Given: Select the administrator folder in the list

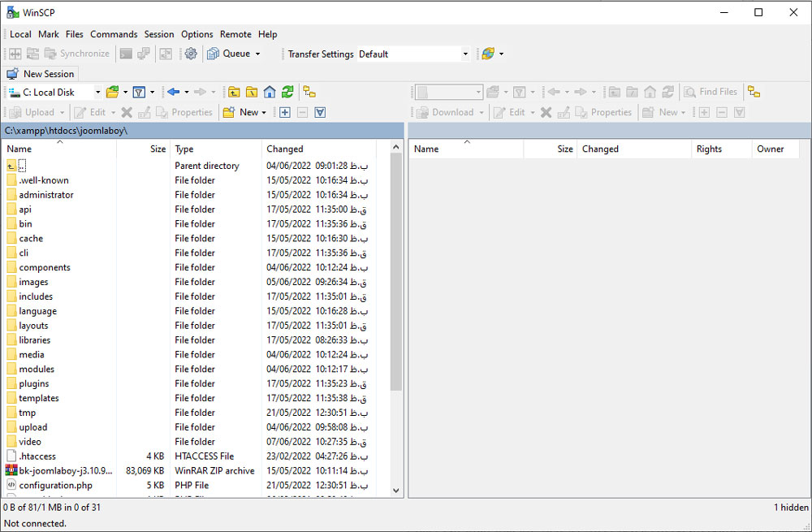Looking at the screenshot, I should coord(46,195).
